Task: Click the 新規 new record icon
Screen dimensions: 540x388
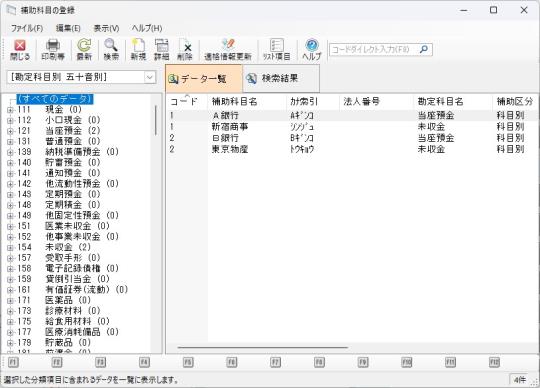Action: [x=138, y=50]
